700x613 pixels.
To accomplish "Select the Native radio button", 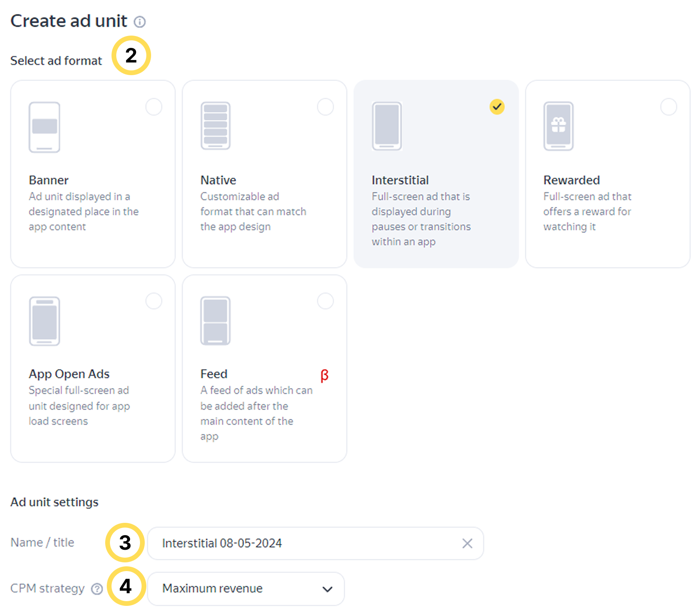I will [x=325, y=107].
